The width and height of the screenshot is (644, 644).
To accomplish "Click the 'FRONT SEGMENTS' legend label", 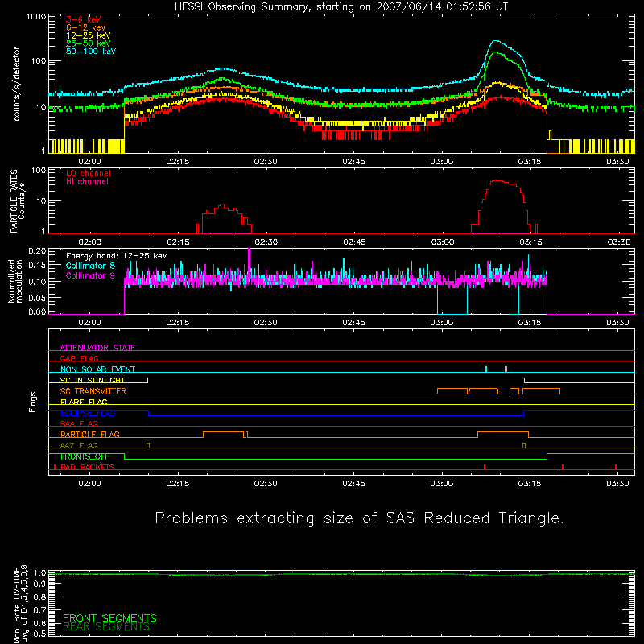I will pyautogui.click(x=109, y=618).
